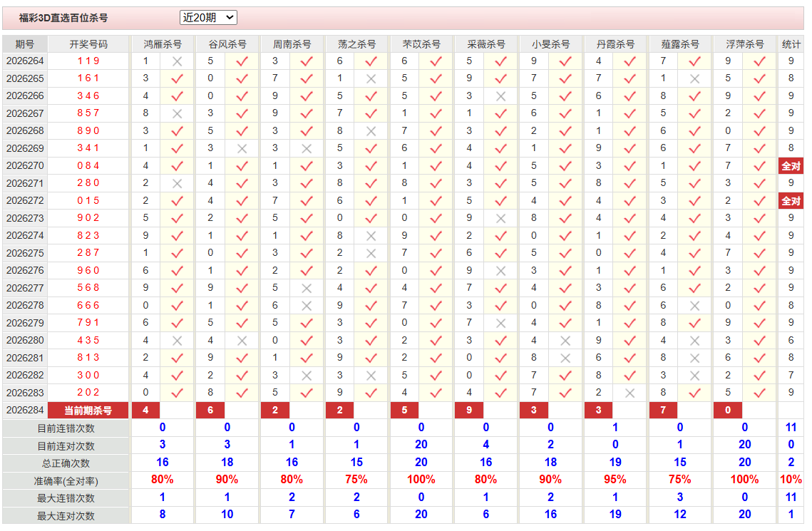Click the 浮萍杀号 column header
The image size is (812, 531).
(x=745, y=44)
